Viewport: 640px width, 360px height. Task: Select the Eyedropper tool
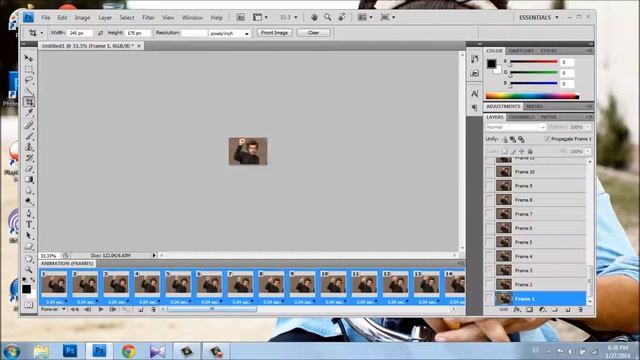point(29,113)
